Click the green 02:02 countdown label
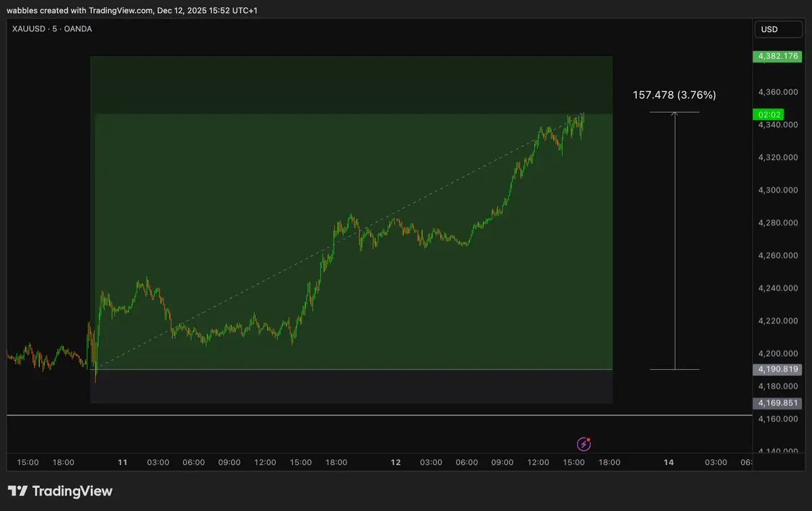 769,115
